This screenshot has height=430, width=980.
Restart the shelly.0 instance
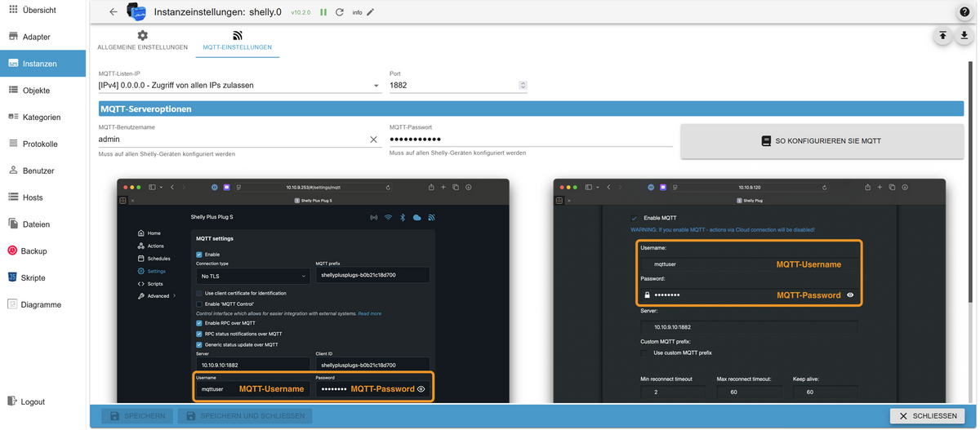coord(340,12)
